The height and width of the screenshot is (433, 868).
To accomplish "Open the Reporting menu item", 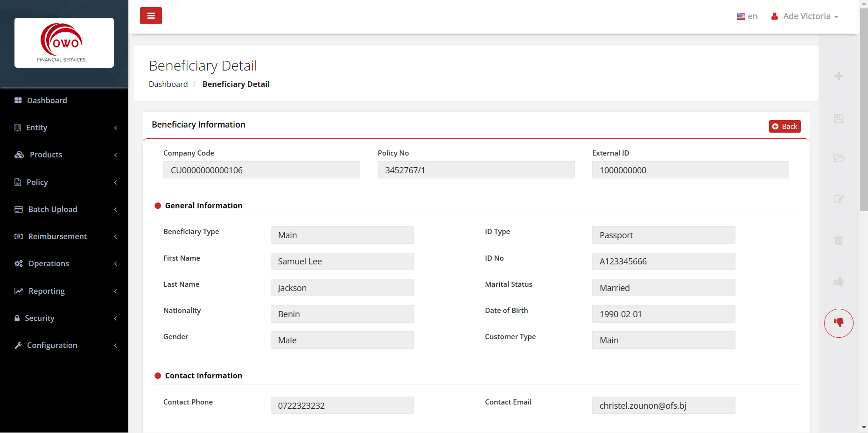I will point(64,291).
